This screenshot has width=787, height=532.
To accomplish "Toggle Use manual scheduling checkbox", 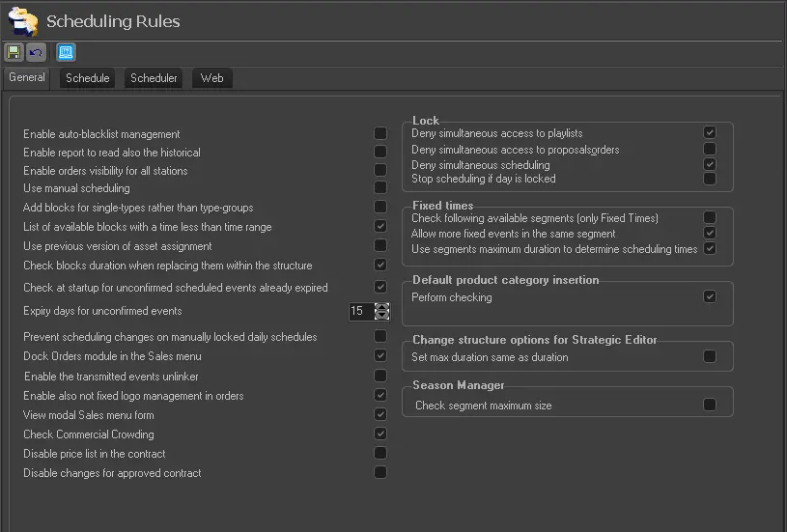I will click(x=380, y=188).
